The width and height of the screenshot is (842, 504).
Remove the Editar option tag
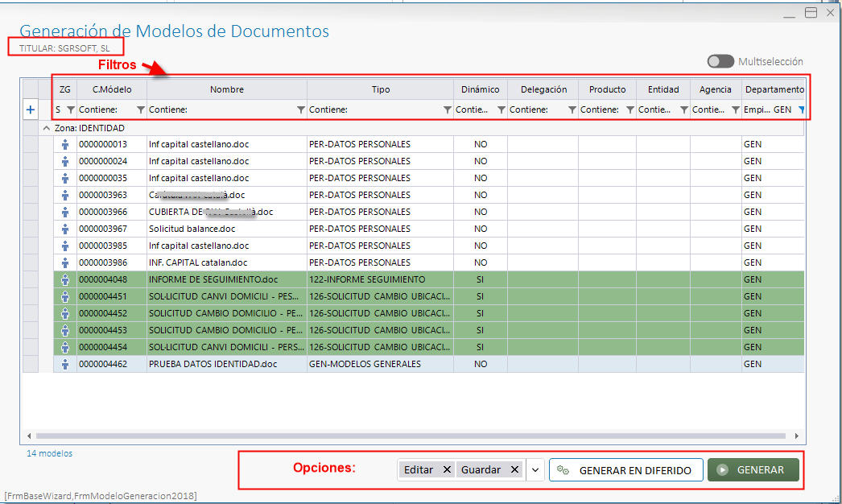point(447,469)
